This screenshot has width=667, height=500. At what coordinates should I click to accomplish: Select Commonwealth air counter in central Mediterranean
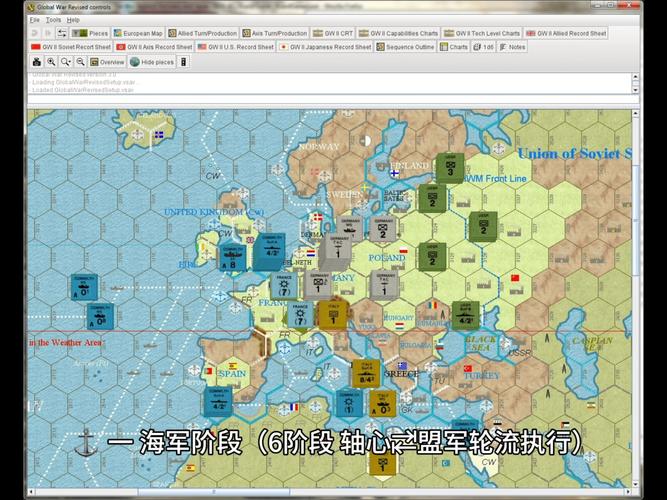click(x=349, y=404)
